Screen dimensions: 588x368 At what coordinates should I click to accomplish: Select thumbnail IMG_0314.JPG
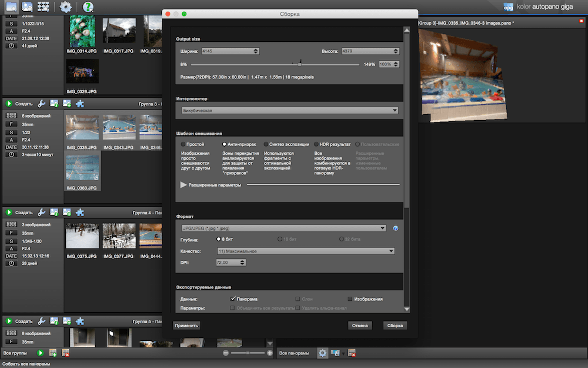[82, 32]
